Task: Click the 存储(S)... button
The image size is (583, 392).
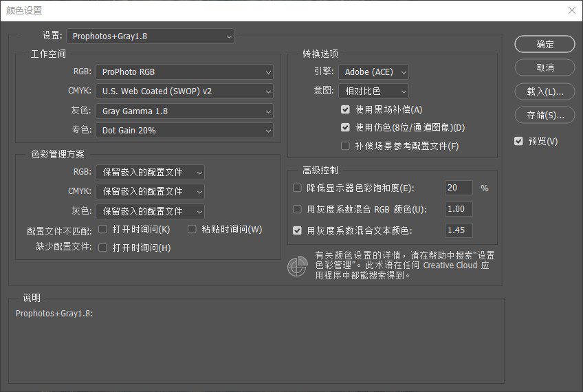Action: coord(544,116)
